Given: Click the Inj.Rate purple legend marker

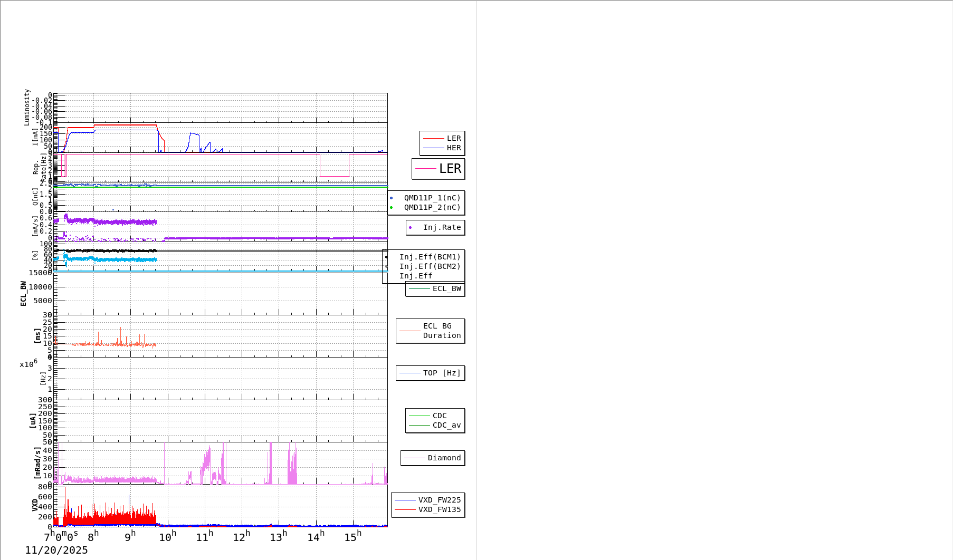Looking at the screenshot, I should click(x=411, y=228).
